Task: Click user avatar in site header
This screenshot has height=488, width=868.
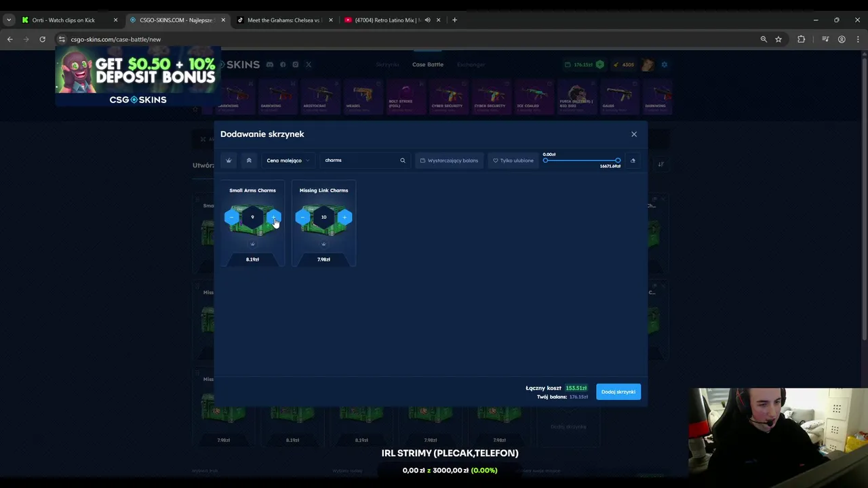Action: pyautogui.click(x=648, y=64)
